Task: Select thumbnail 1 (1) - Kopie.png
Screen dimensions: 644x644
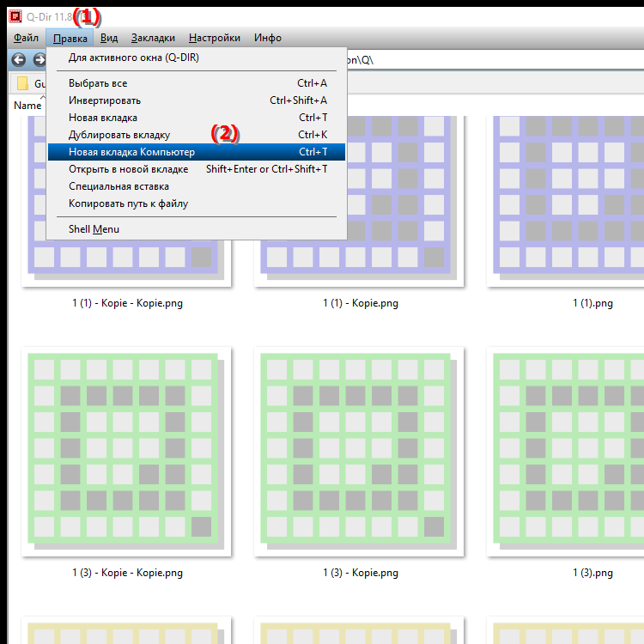Action: 359,201
